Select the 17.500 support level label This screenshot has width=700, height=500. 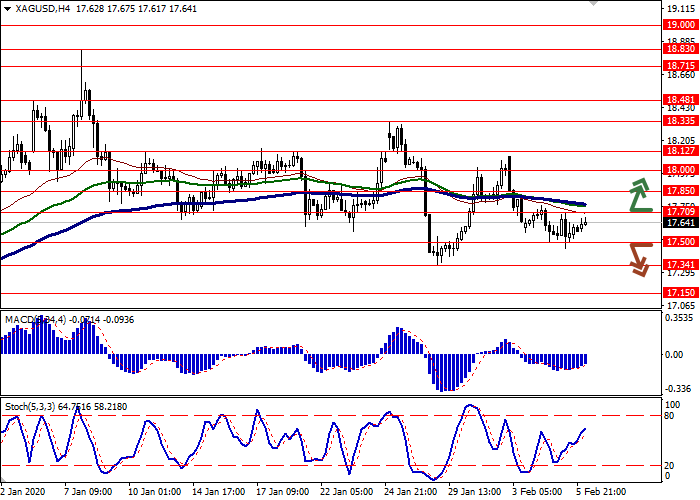[x=680, y=242]
